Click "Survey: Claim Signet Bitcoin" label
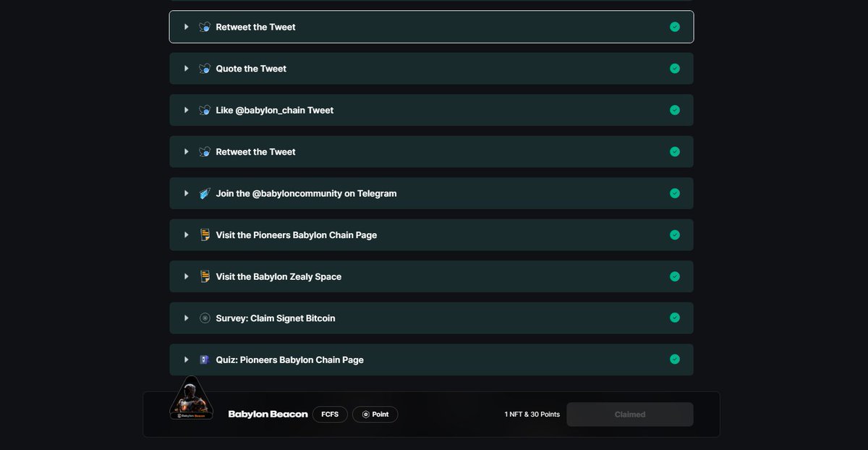This screenshot has height=450, width=868. click(276, 318)
